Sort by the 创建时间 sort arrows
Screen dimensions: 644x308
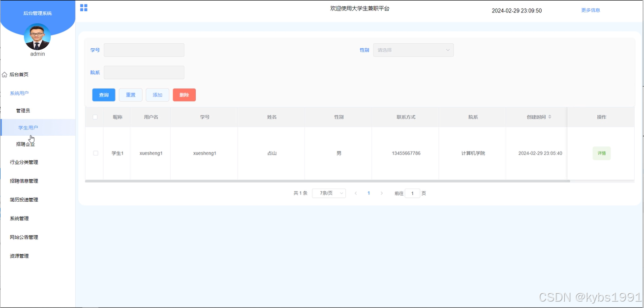point(550,117)
